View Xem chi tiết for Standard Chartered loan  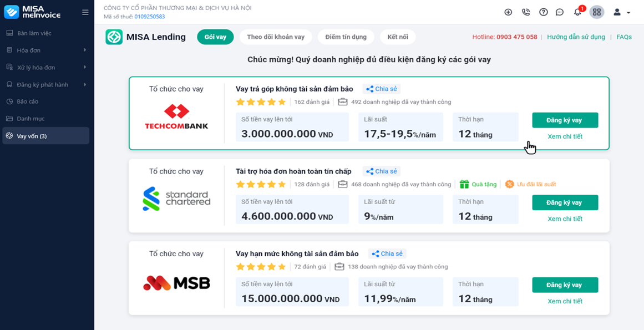[565, 219]
